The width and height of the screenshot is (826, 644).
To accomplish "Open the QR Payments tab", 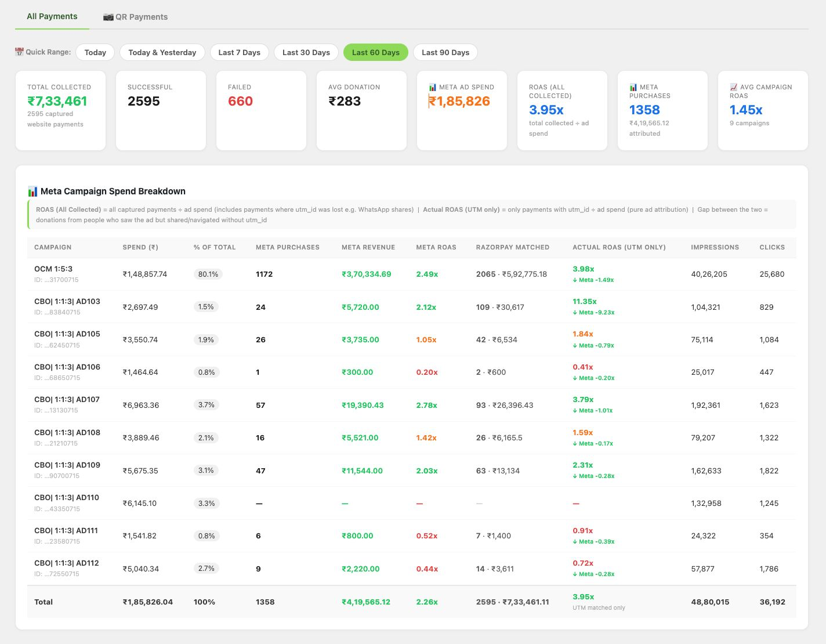I will (135, 17).
